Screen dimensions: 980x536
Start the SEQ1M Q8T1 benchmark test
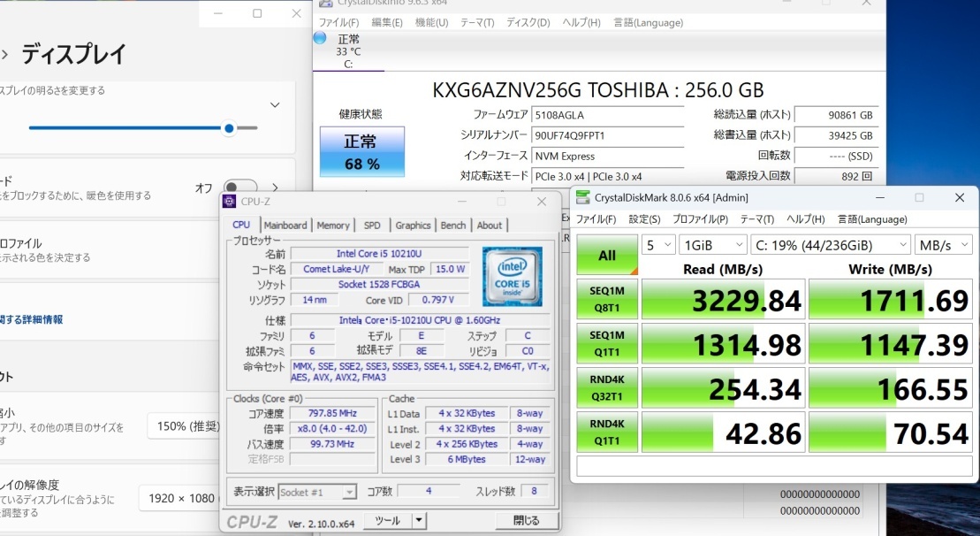(x=607, y=299)
